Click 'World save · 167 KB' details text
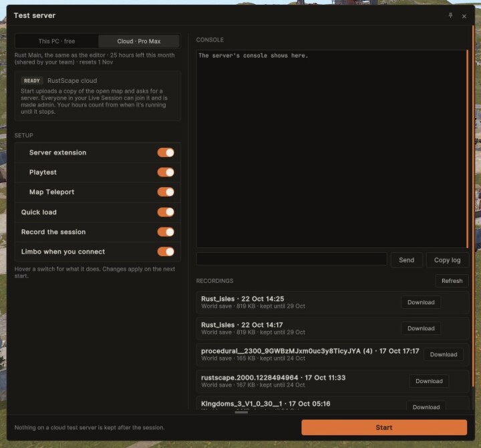 pos(253,385)
